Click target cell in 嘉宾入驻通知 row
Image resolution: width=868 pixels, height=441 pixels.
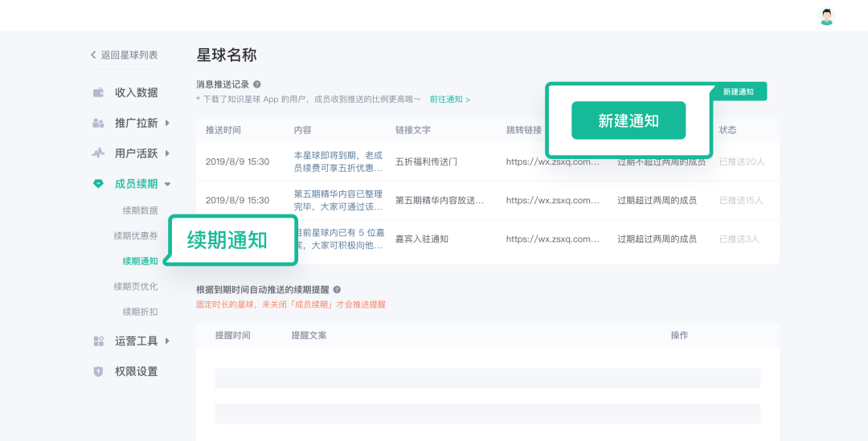[657, 239]
